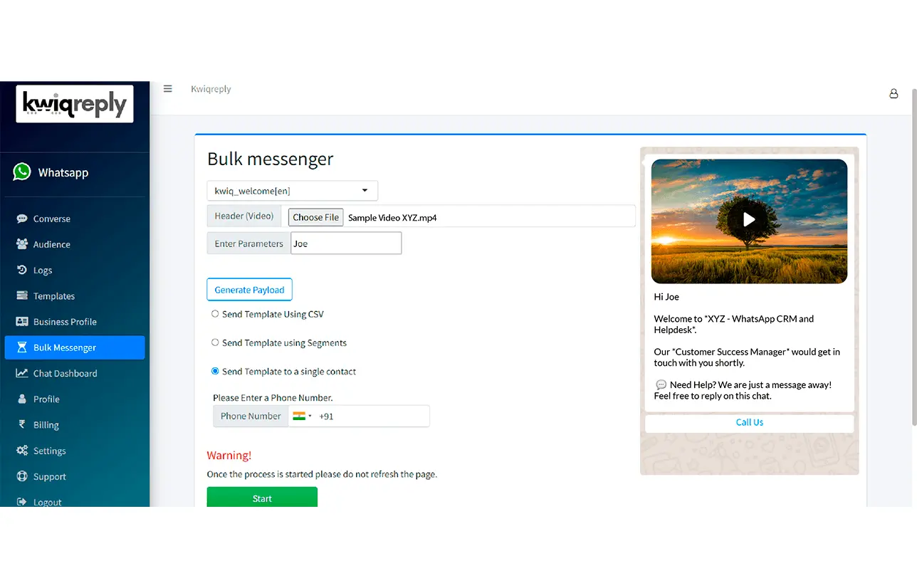
Task: View the Business Profile section
Action: tap(65, 322)
